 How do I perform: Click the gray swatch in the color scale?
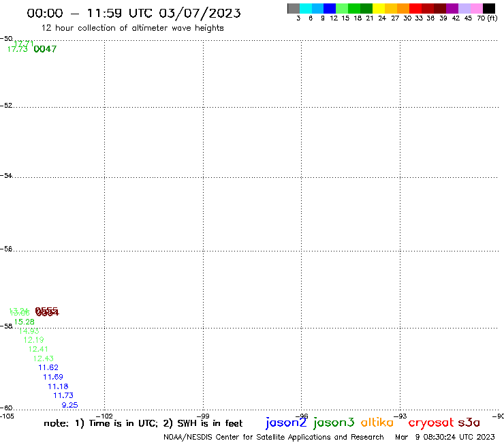[x=294, y=8]
